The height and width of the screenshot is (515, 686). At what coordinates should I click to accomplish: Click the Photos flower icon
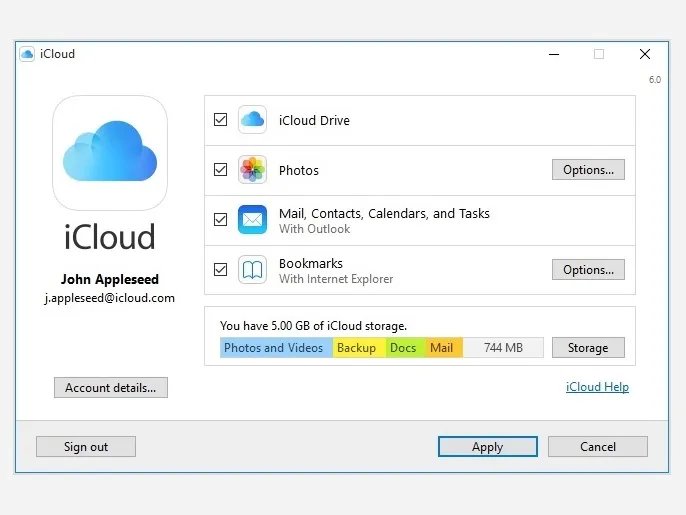pyautogui.click(x=252, y=169)
